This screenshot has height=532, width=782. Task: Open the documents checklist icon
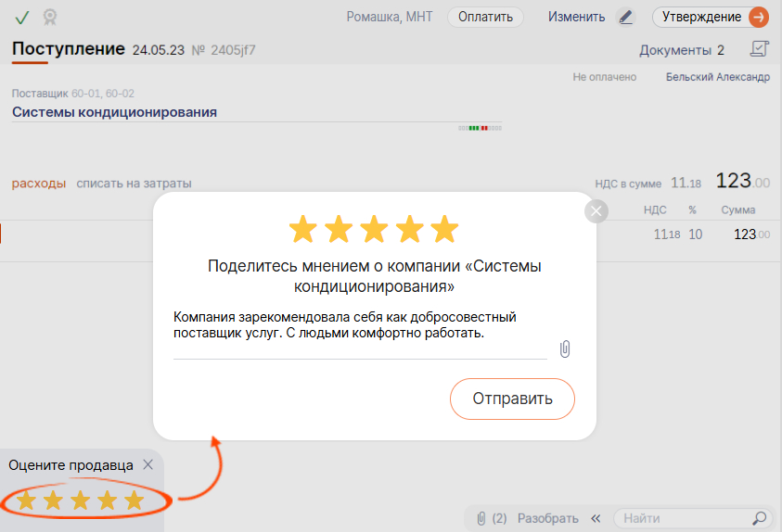(x=760, y=49)
